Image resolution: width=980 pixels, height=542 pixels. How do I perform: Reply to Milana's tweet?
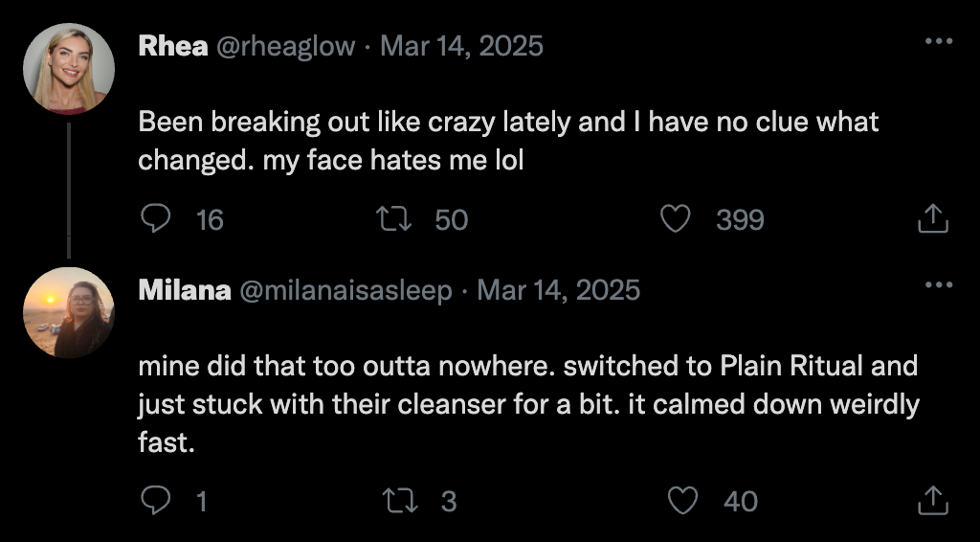[x=155, y=500]
